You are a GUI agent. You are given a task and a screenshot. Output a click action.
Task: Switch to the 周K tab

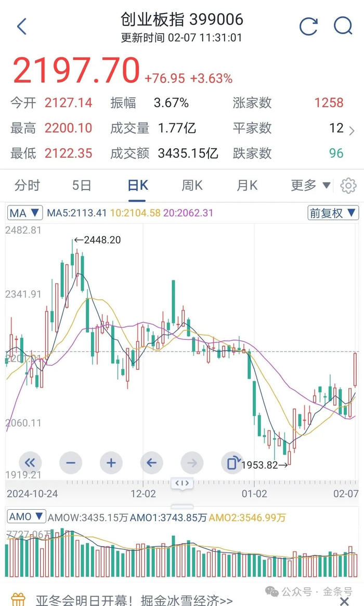(192, 185)
